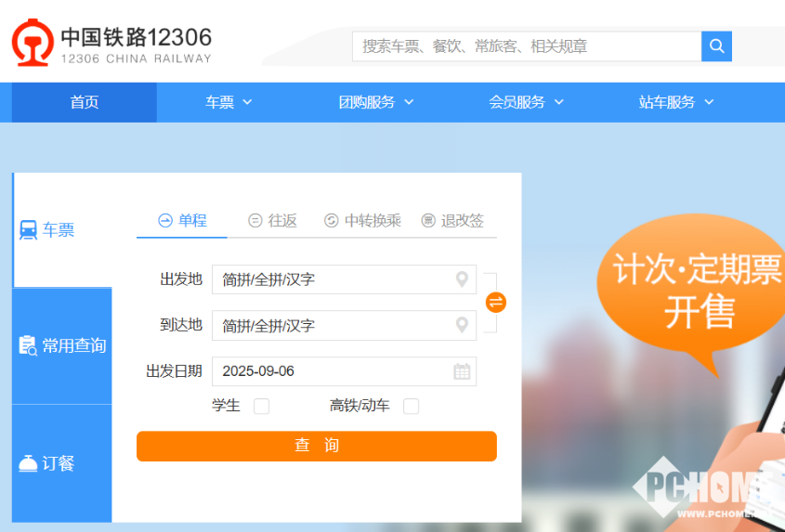Go to 首页 in navigation bar
Image resolution: width=785 pixels, height=532 pixels.
[85, 102]
